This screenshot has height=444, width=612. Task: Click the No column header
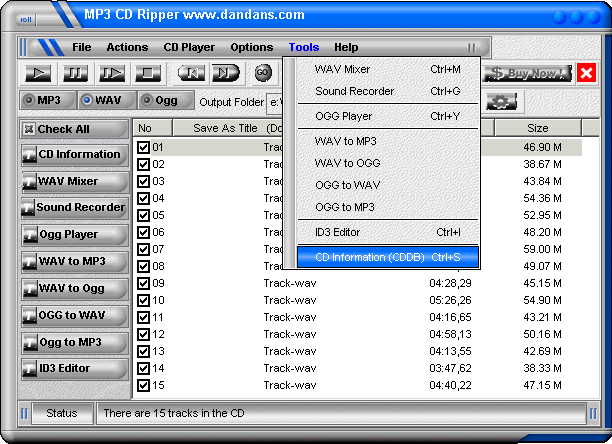click(x=153, y=128)
